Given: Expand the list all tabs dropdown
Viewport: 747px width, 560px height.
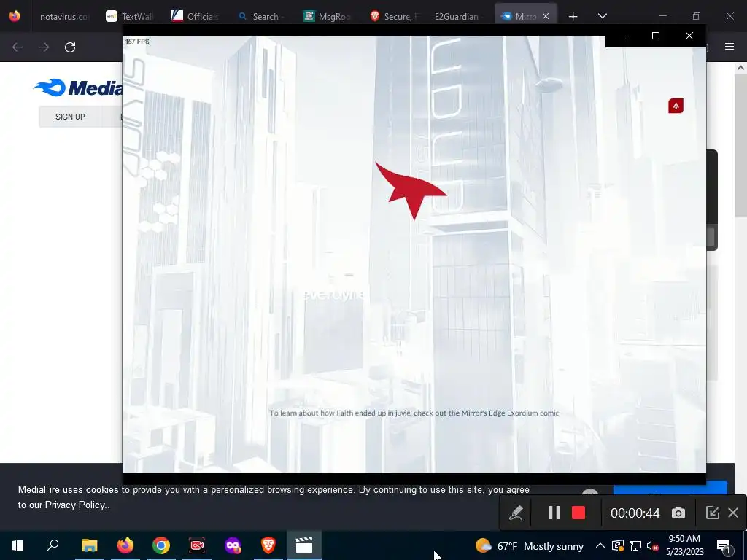Looking at the screenshot, I should (602, 16).
